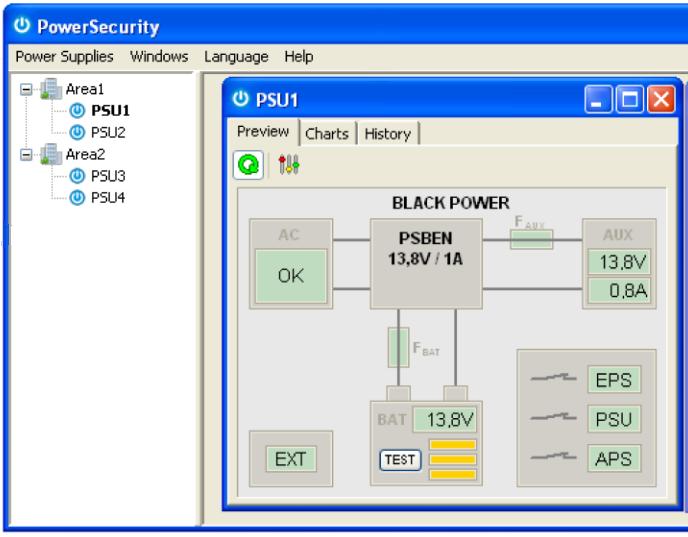Viewport: 688px width, 537px height.
Task: Maximize the PSU1 window
Action: [x=630, y=99]
